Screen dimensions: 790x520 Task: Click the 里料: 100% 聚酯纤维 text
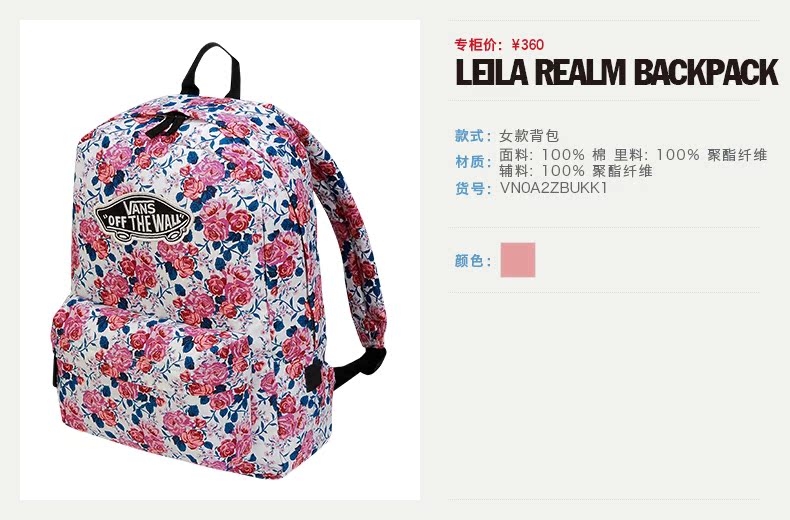pyautogui.click(x=690, y=154)
